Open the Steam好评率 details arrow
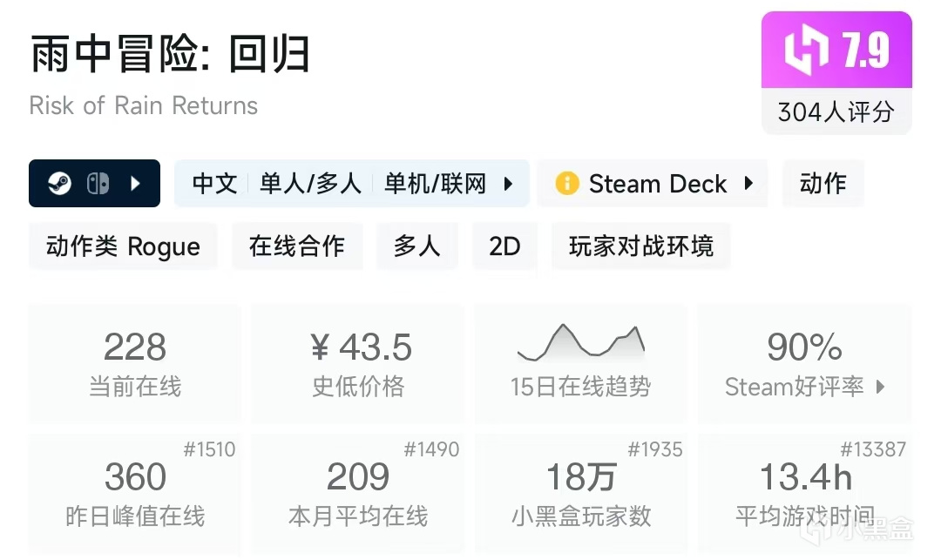This screenshot has height=560, width=941. point(880,387)
